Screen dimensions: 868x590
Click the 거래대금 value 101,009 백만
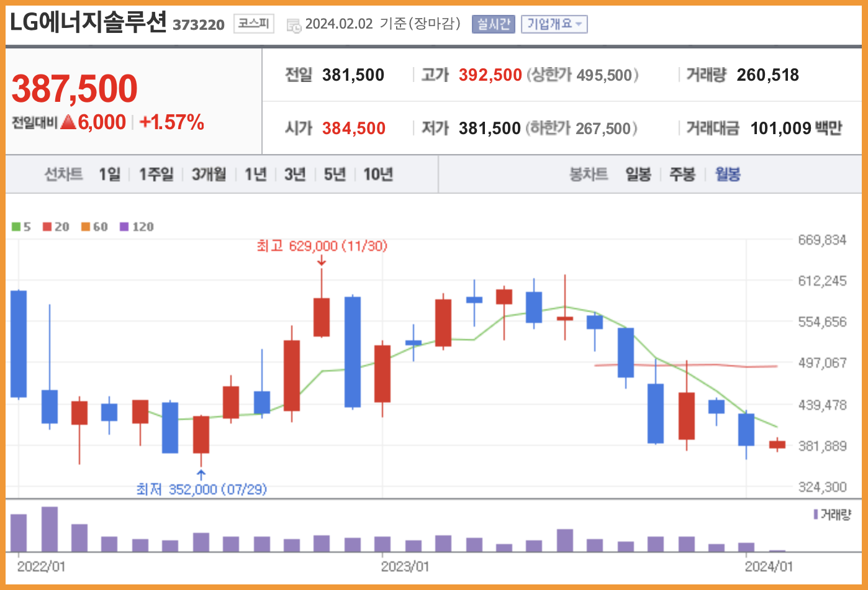tap(796, 129)
